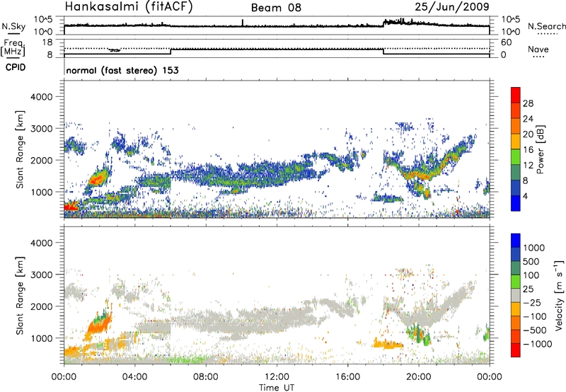This screenshot has height=392, width=566.
Task: Click the '04:00' time tick label
Action: pyautogui.click(x=135, y=377)
